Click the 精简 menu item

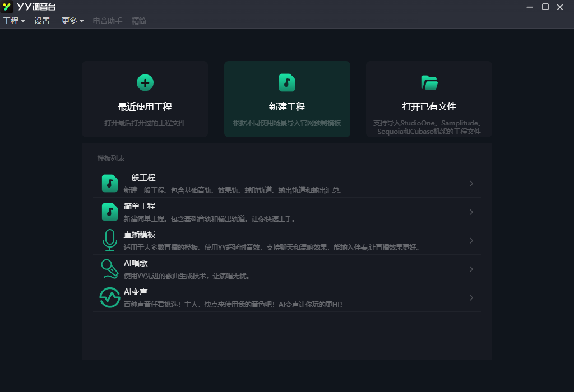click(x=139, y=21)
